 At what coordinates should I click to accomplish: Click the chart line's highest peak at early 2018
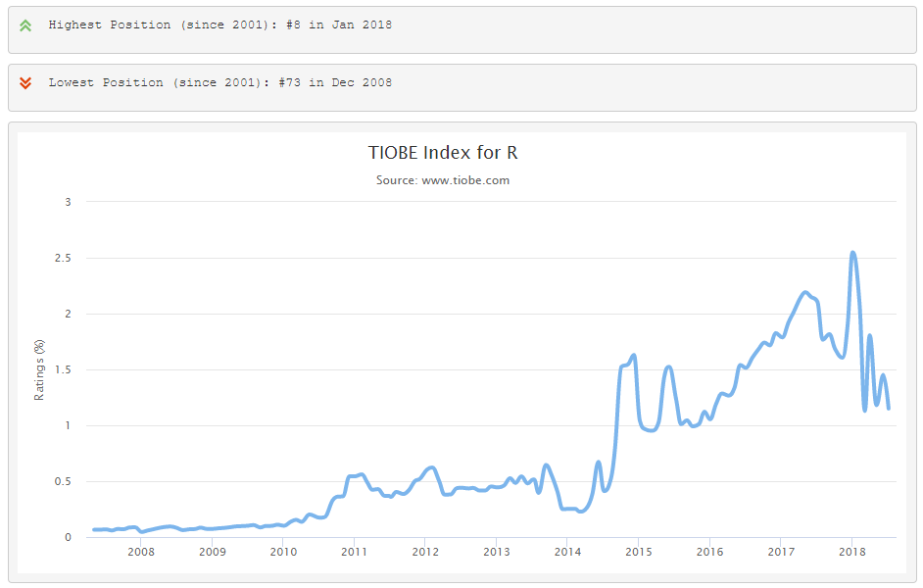pos(853,253)
